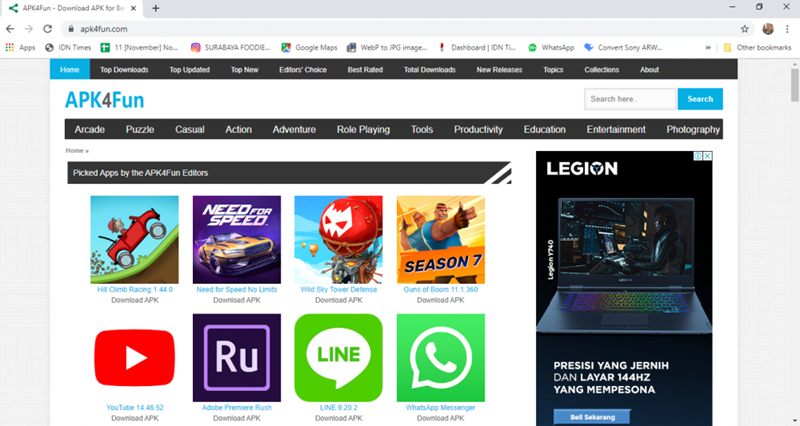Open the Editors' Choice menu item
This screenshot has height=426, width=800.
pyautogui.click(x=302, y=70)
